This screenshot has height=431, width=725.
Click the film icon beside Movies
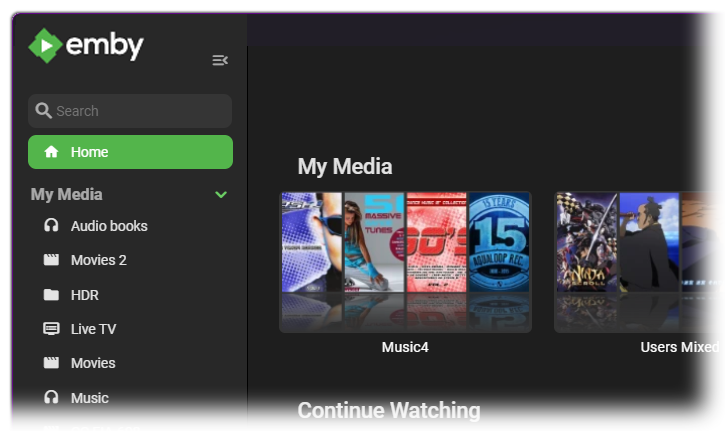(x=51, y=363)
